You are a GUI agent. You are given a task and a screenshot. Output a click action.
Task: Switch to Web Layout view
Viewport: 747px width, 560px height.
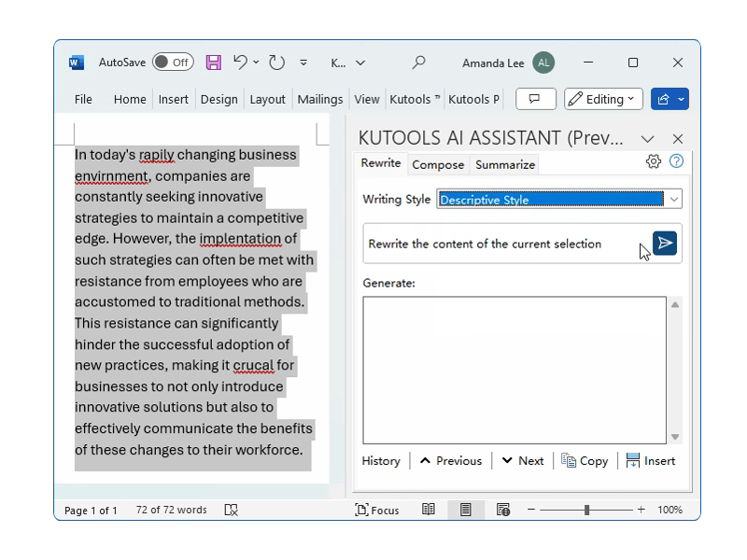(x=503, y=510)
